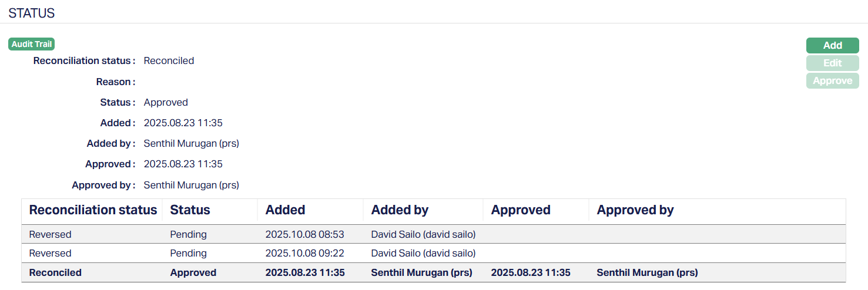Click the Added by column header
Screen dimensions: 868x290
click(400, 210)
